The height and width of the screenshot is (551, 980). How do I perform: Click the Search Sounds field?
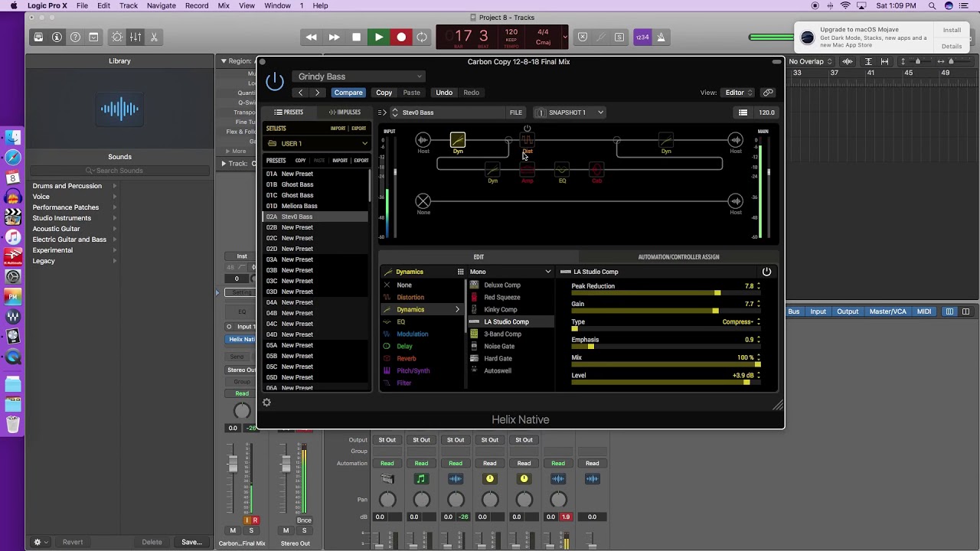[119, 171]
